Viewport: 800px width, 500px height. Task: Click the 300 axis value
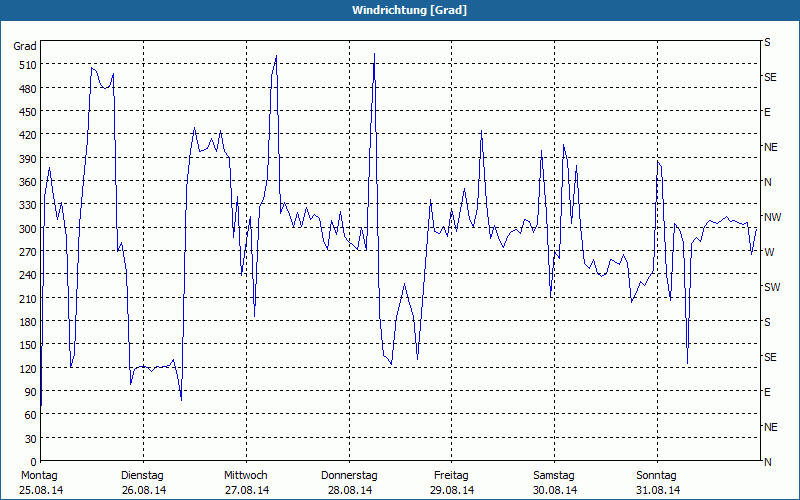coord(29,229)
